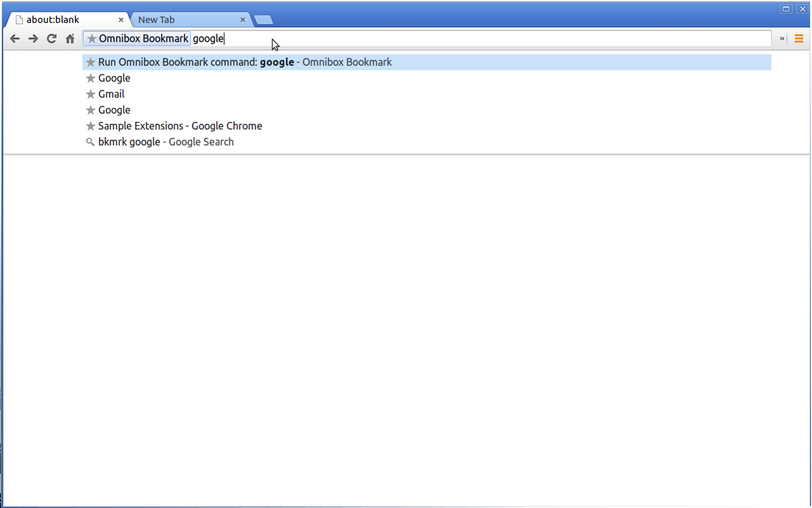This screenshot has width=812, height=508.
Task: Close the New Tab tab
Action: (x=242, y=20)
